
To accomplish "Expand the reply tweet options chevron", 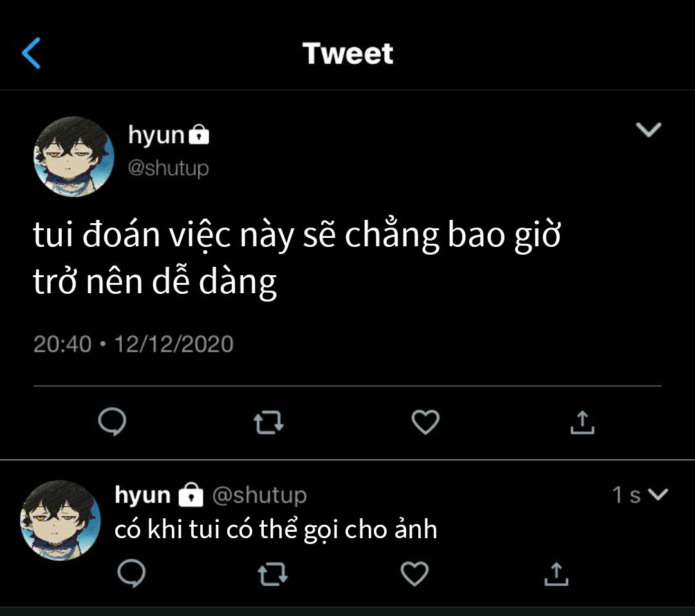I will (x=658, y=494).
